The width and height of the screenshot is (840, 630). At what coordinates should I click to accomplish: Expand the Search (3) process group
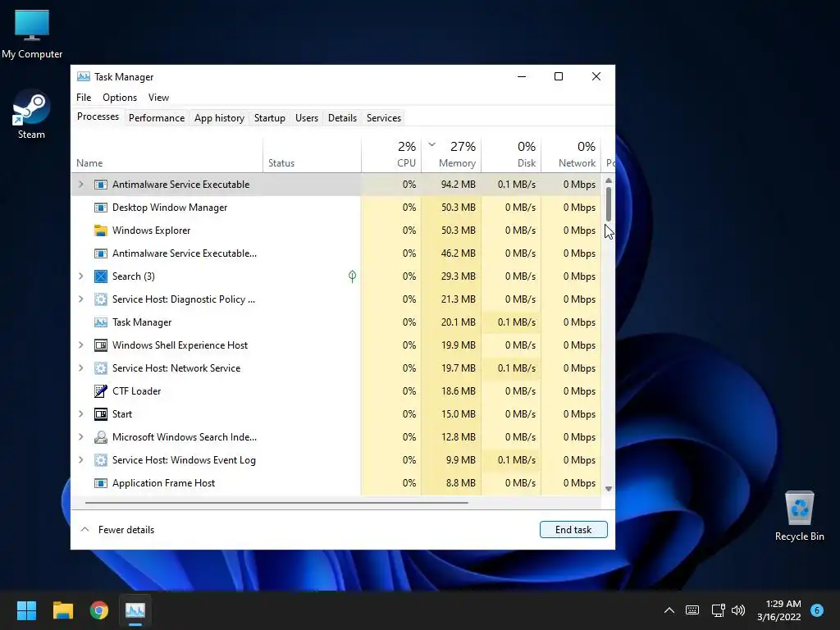point(81,276)
